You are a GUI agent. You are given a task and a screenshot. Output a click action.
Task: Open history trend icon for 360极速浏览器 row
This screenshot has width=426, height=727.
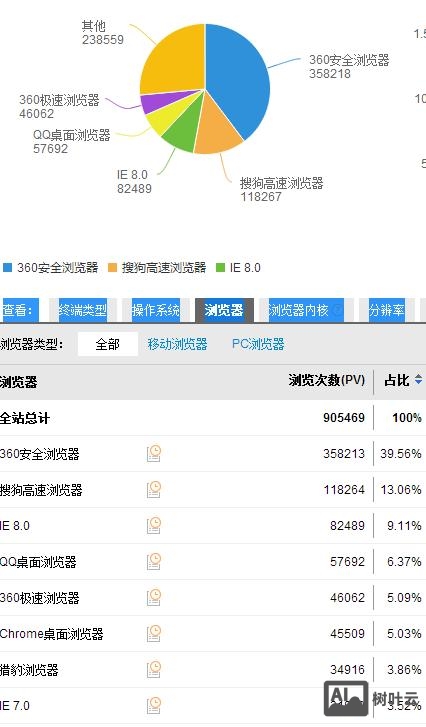pos(154,598)
